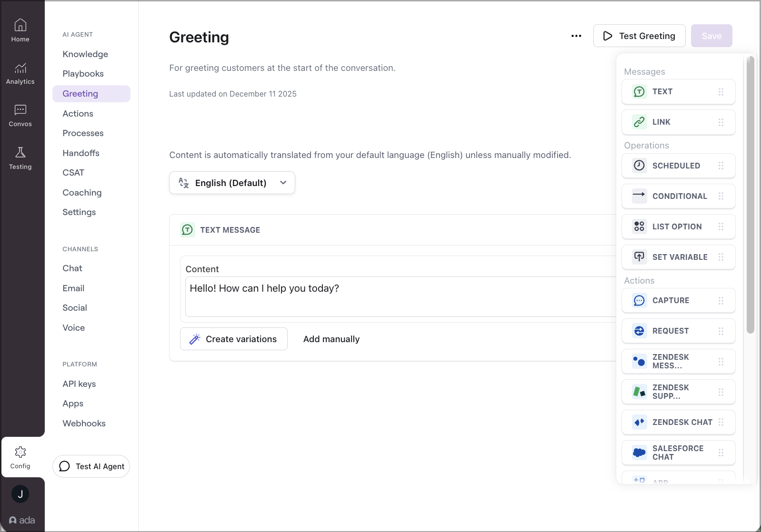Open the user avatar J menu
Viewport: 761px width, 532px height.
20,494
